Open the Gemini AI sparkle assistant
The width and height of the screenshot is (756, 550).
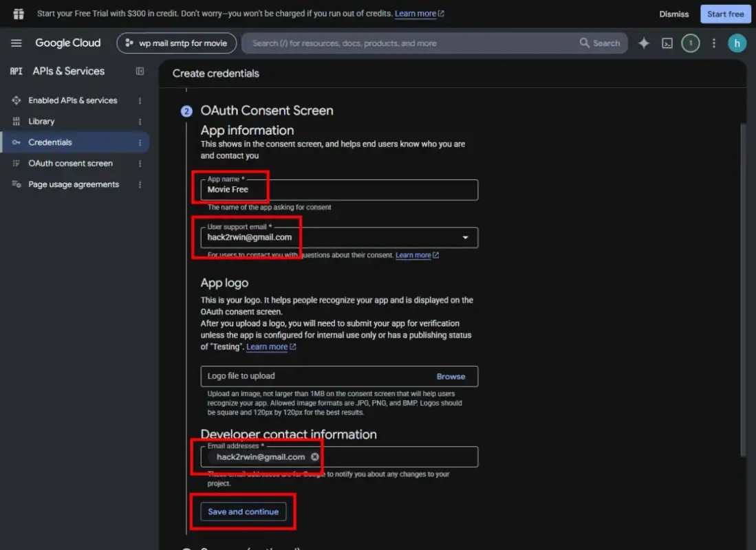point(644,43)
